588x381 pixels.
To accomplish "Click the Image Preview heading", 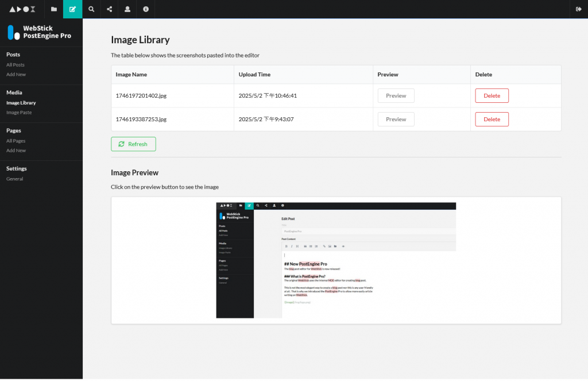I will click(134, 172).
